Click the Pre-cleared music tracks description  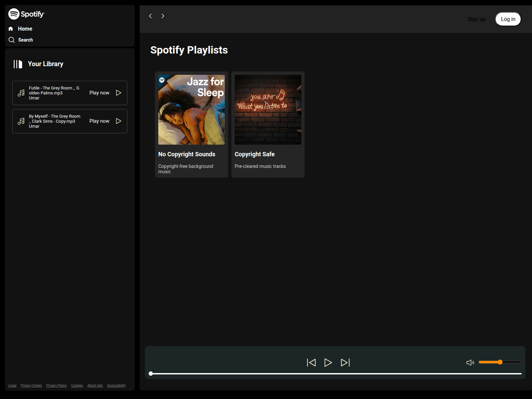[x=260, y=166]
